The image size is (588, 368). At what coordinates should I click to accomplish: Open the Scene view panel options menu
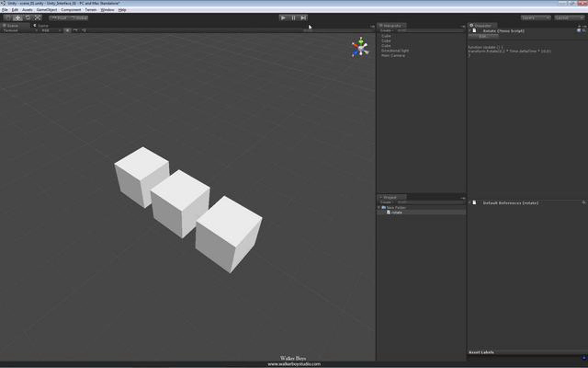point(372,26)
